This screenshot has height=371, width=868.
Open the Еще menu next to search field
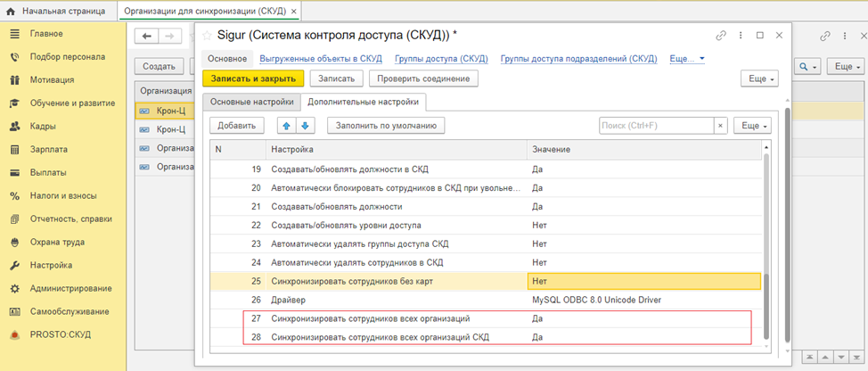tap(752, 126)
